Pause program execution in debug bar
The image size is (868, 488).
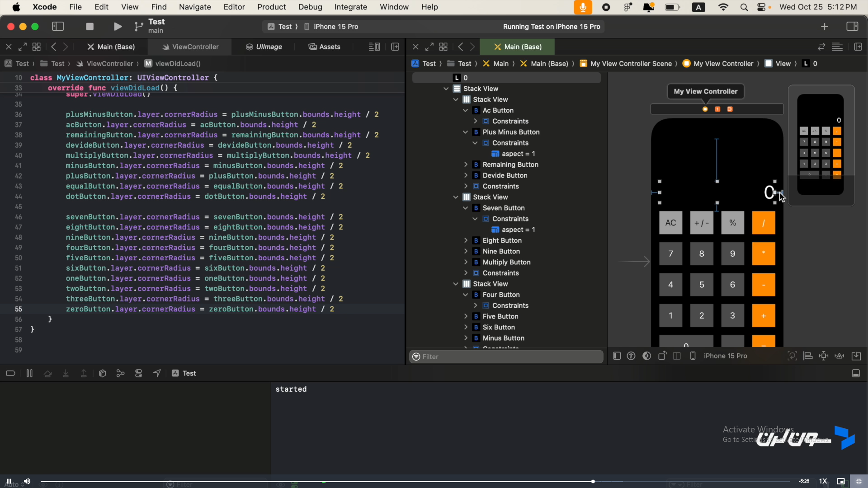[x=29, y=373]
